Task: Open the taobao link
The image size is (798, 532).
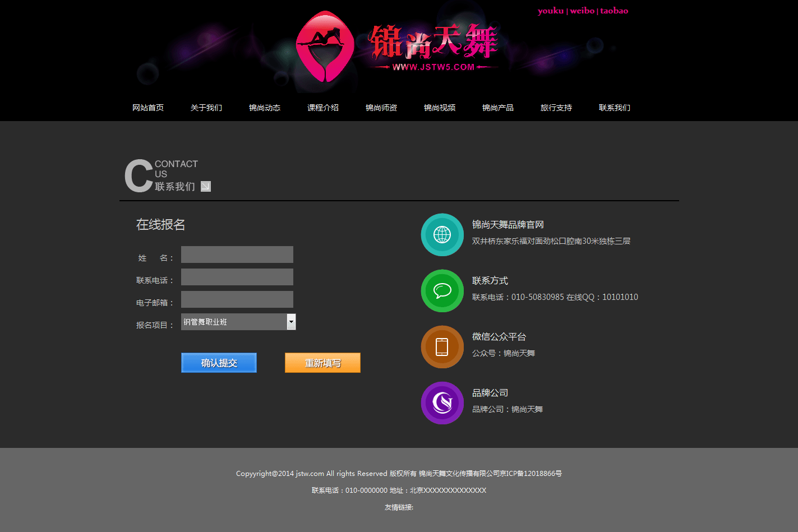Action: [x=614, y=11]
